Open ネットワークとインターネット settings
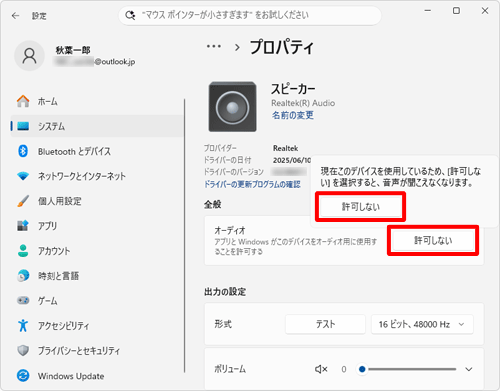The image size is (500, 391). [97, 176]
